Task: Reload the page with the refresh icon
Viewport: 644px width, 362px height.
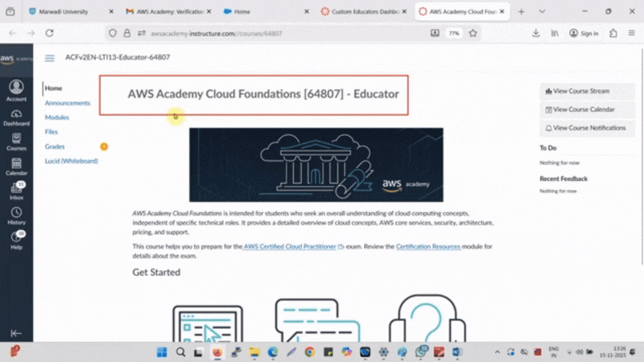Action: pos(49,33)
